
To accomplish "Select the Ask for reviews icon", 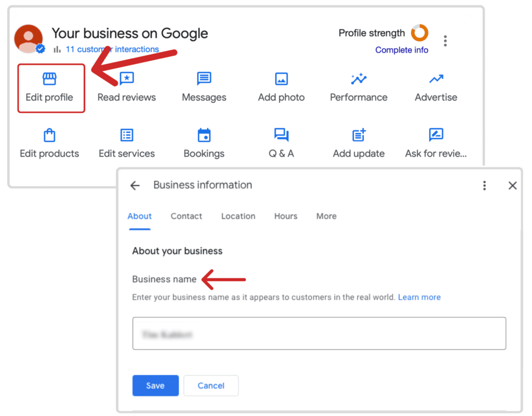I will point(436,135).
